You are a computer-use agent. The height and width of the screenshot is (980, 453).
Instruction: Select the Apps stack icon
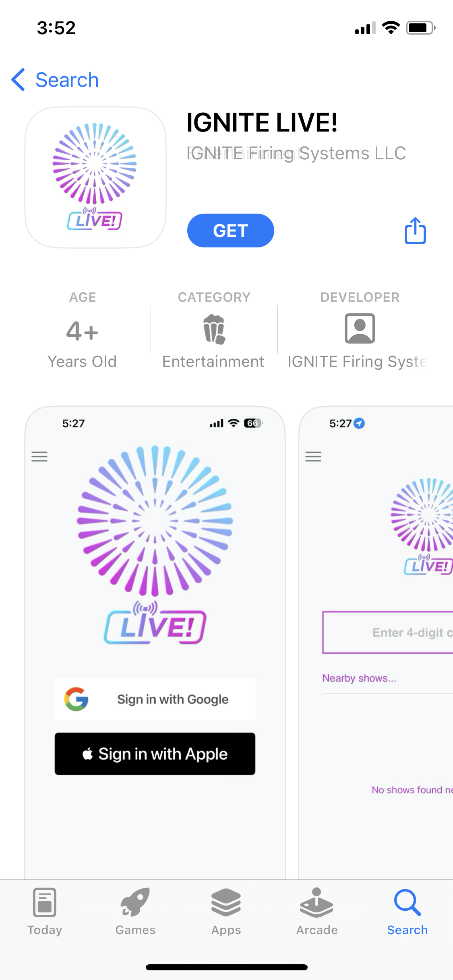point(226,910)
